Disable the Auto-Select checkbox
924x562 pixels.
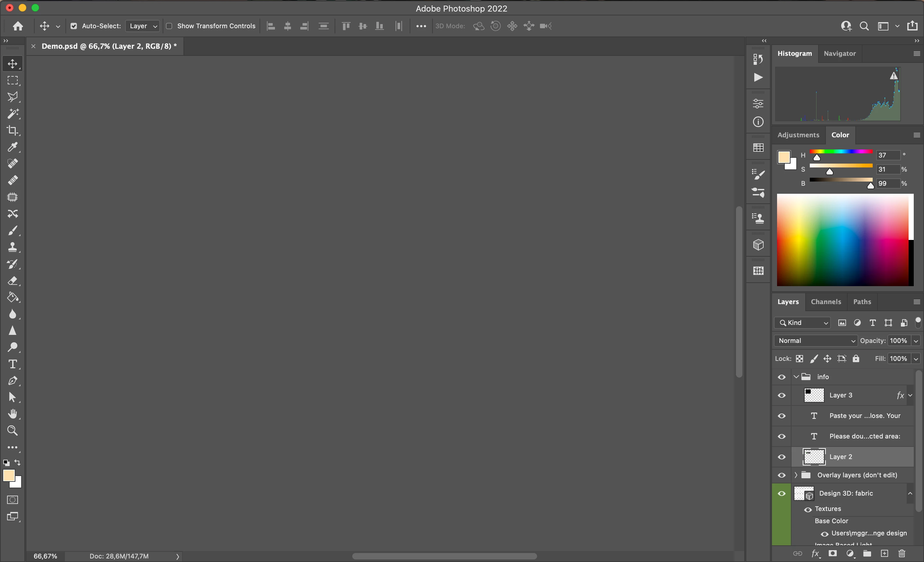[x=74, y=26]
